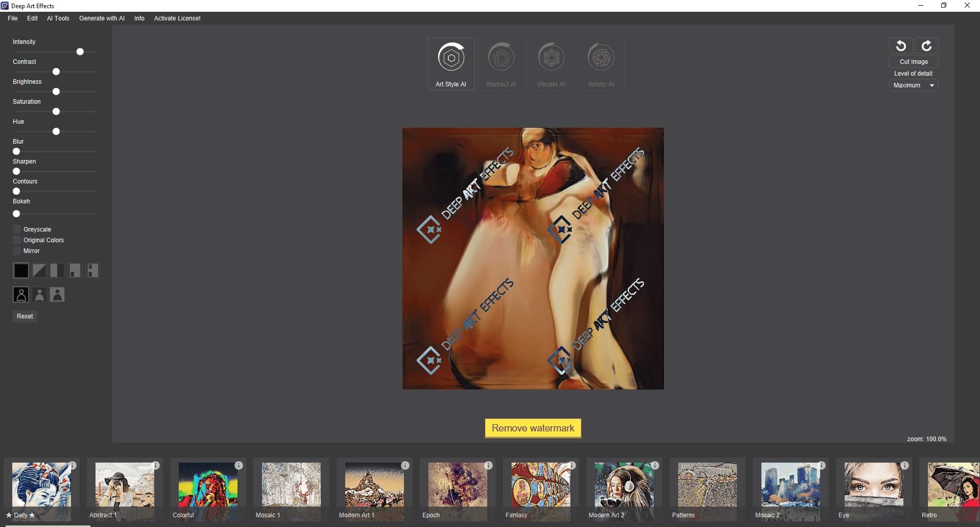Click the Reset button

25,316
